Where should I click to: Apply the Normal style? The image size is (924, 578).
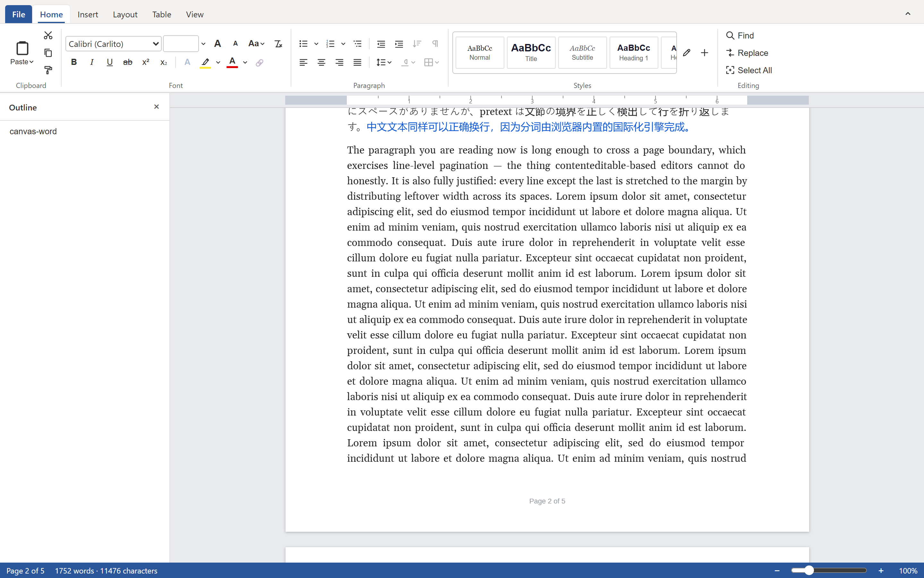[x=480, y=53]
